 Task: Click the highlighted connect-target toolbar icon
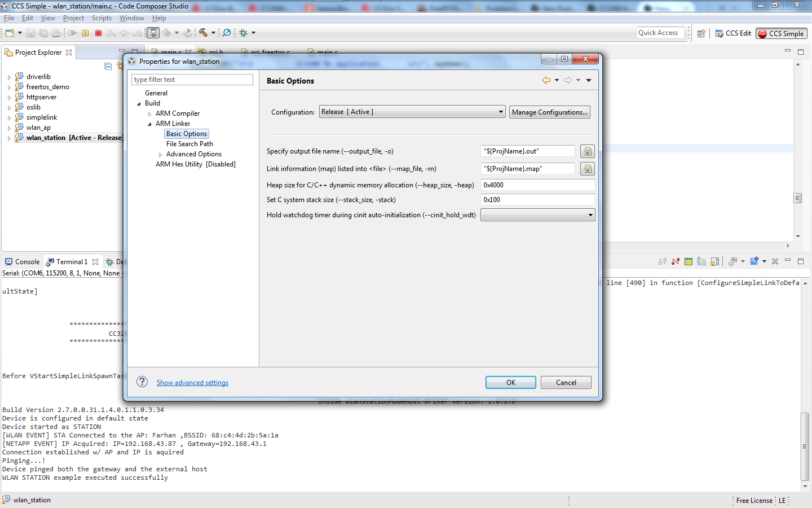tap(153, 33)
